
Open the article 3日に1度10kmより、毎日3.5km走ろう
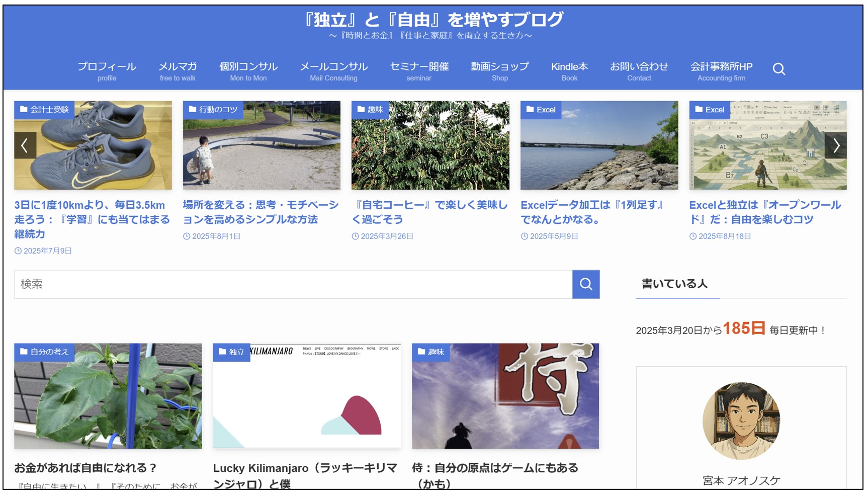(x=93, y=219)
